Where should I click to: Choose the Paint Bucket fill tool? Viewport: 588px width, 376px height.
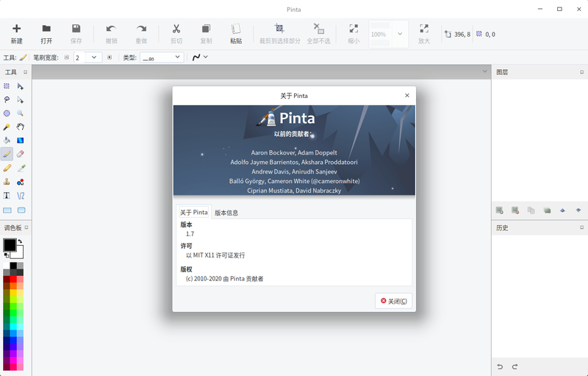tap(7, 140)
